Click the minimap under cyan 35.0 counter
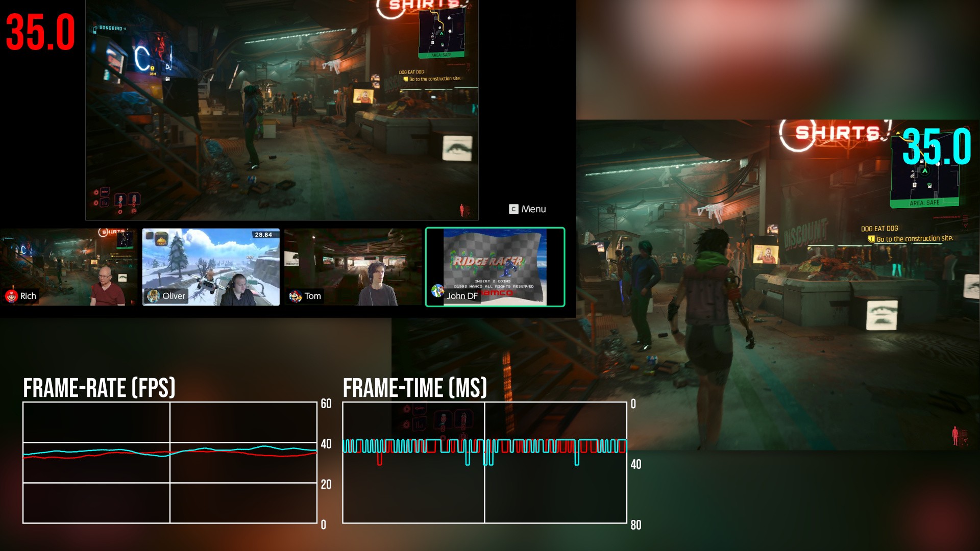Viewport: 980px width, 551px height. click(x=924, y=184)
